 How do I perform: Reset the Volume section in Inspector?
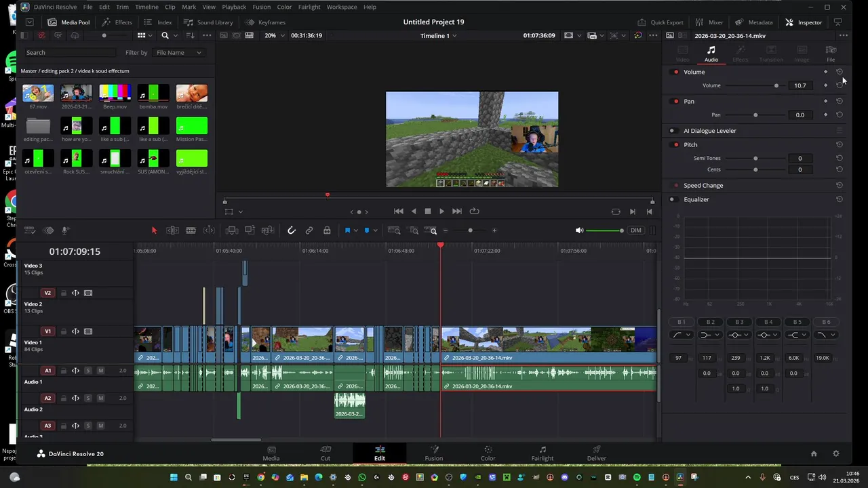click(x=840, y=72)
